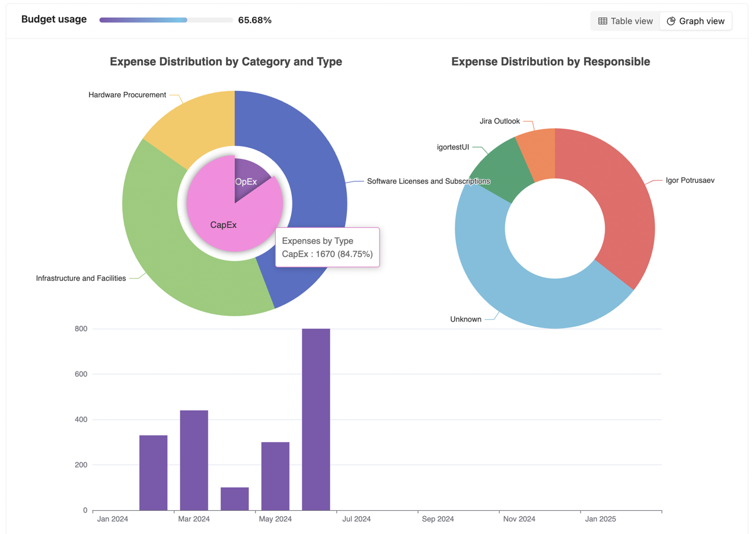The height and width of the screenshot is (534, 756).
Task: Click the budget usage progress bar
Action: (166, 20)
